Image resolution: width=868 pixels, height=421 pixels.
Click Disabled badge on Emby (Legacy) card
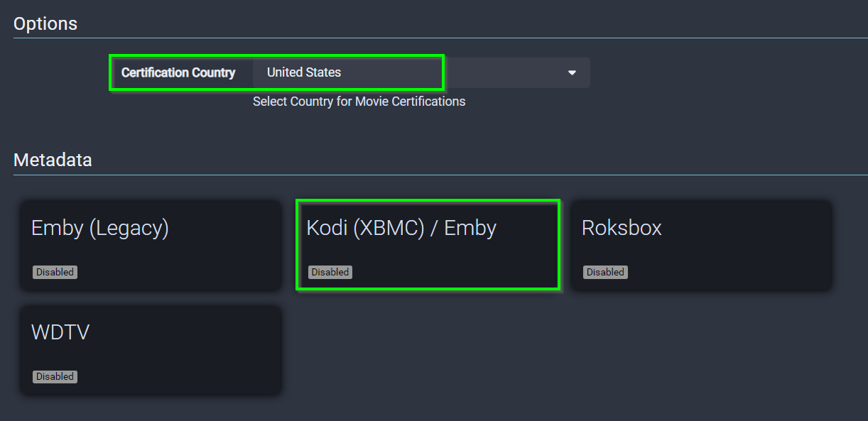pyautogui.click(x=55, y=272)
